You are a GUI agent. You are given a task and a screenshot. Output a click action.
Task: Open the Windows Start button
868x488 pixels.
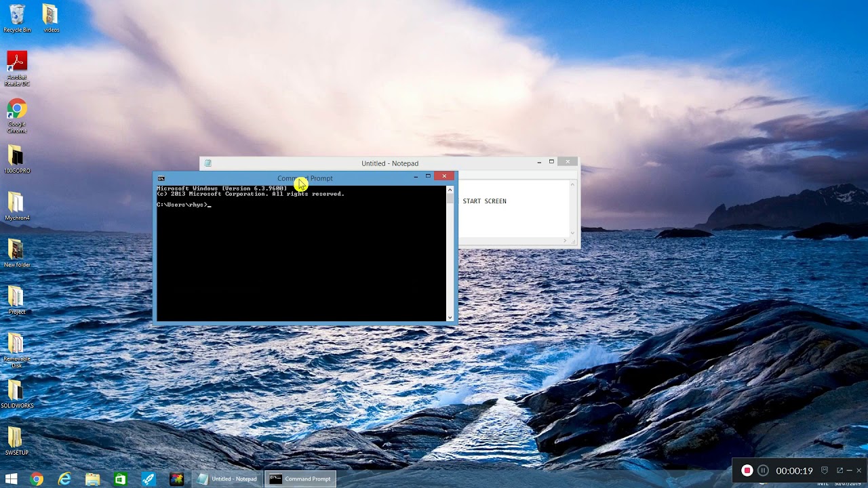click(12, 479)
